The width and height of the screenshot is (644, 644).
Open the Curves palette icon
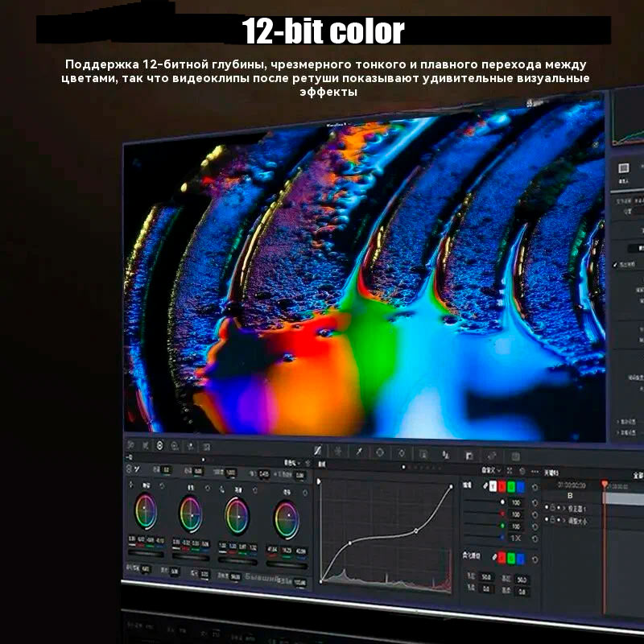click(318, 451)
